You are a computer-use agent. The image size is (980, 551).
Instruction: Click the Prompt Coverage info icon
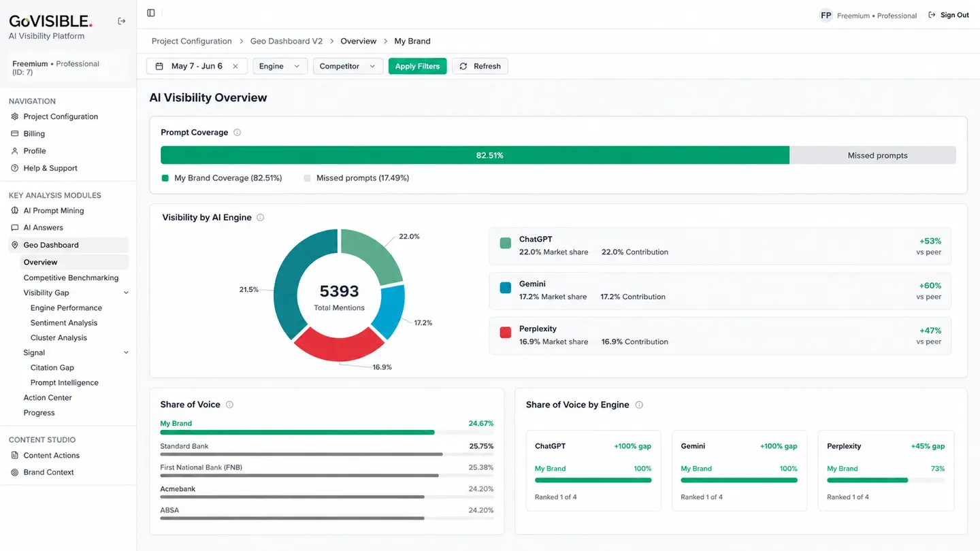point(237,132)
